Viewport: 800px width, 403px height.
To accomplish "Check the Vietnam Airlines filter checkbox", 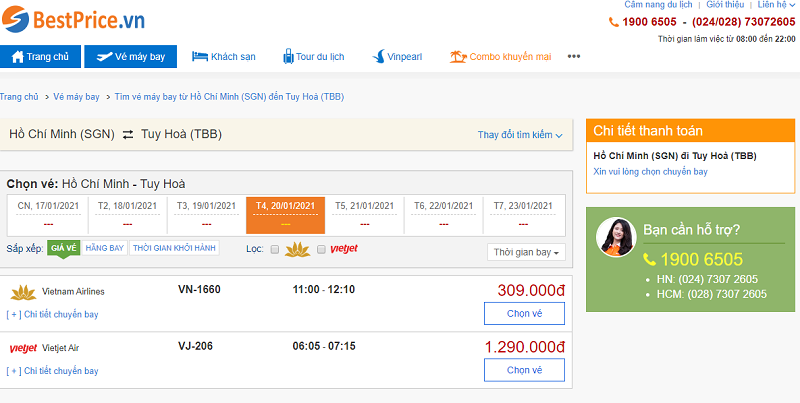I will 274,249.
